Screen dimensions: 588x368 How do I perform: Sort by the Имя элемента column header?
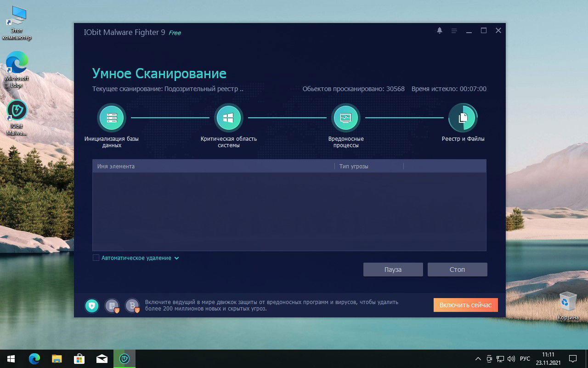[214, 166]
